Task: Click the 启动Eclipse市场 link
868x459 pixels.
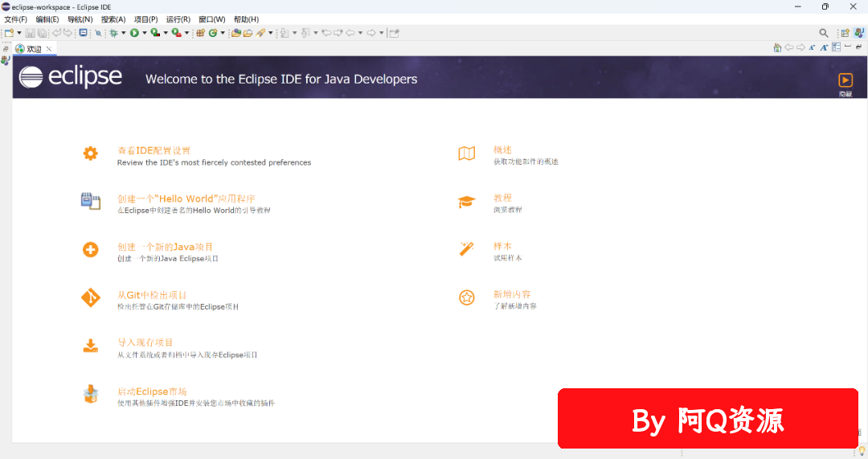Action: pyautogui.click(x=152, y=391)
